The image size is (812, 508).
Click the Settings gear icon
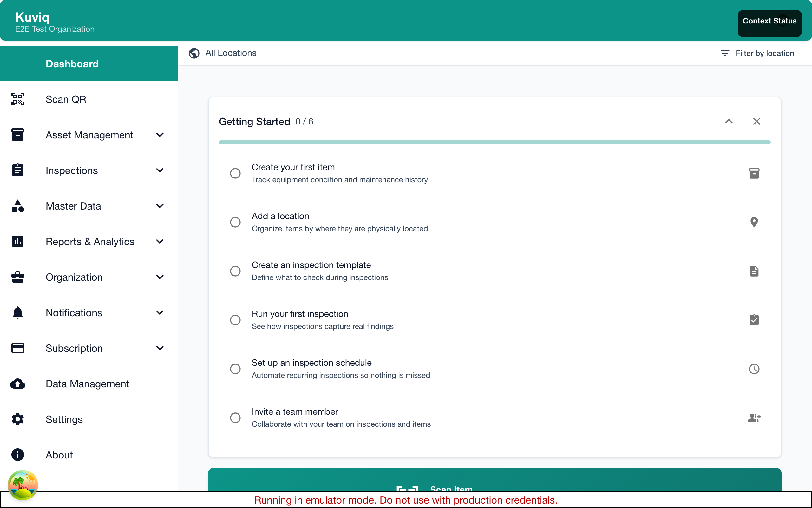point(17,419)
